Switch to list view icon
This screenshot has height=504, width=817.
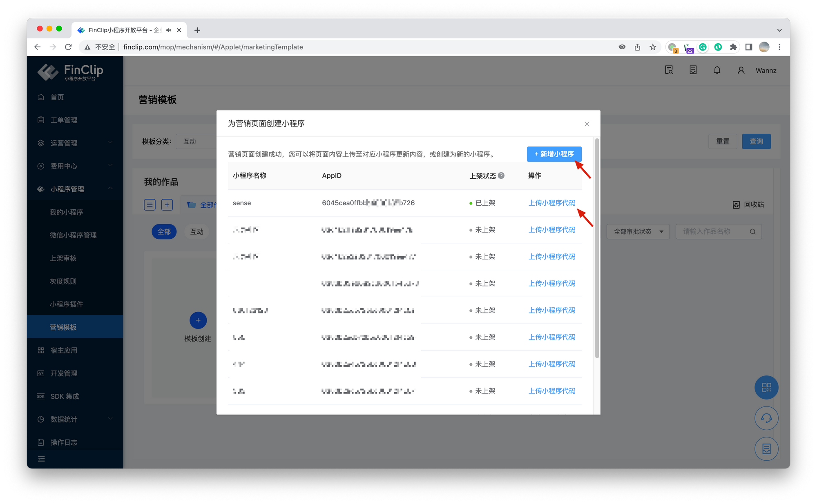point(150,204)
